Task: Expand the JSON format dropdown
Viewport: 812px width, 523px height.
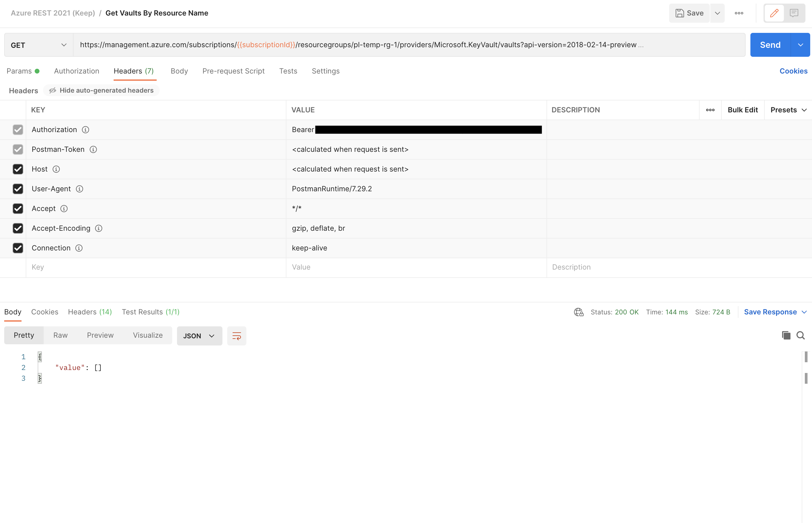Action: click(199, 336)
